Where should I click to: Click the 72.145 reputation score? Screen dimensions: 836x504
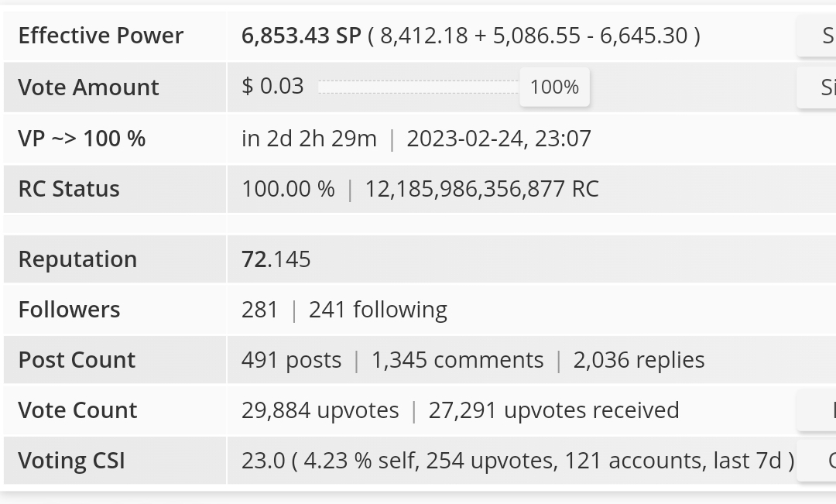tap(276, 259)
